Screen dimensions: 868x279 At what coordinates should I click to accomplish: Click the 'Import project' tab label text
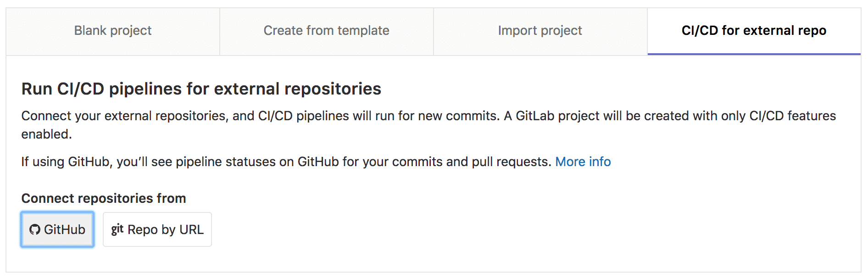tap(540, 30)
